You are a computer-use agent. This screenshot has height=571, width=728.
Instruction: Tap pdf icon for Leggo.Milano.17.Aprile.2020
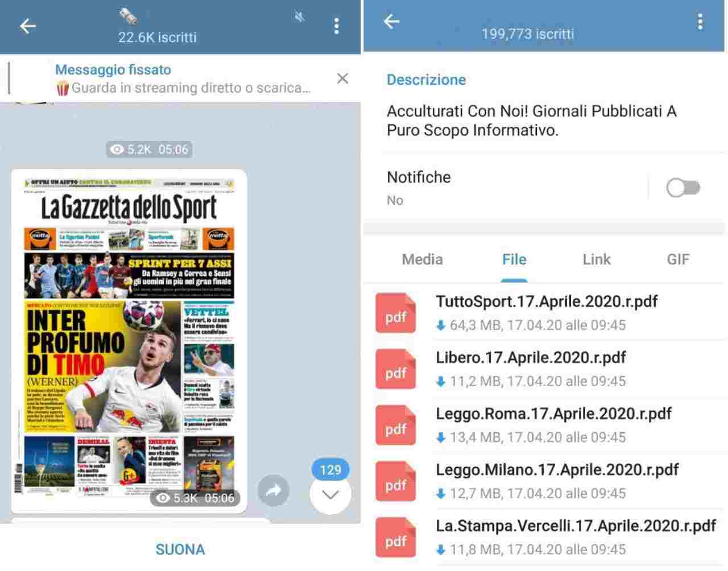coord(396,482)
